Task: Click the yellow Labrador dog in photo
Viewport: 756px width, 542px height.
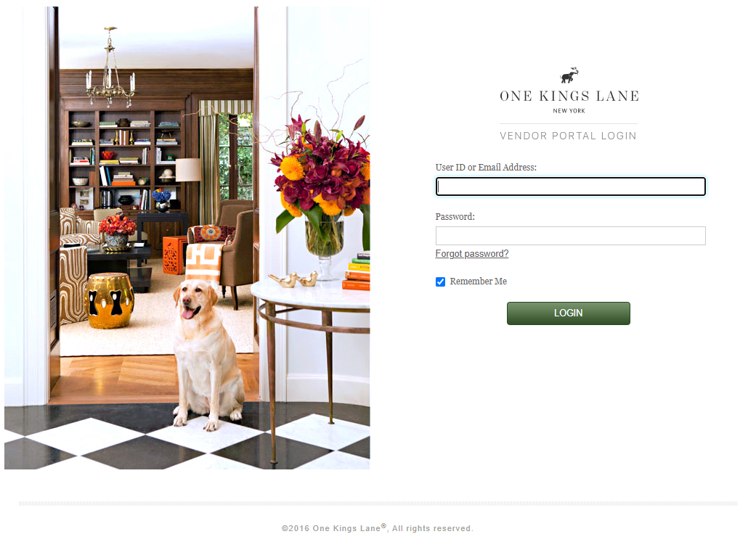Action: tap(207, 354)
